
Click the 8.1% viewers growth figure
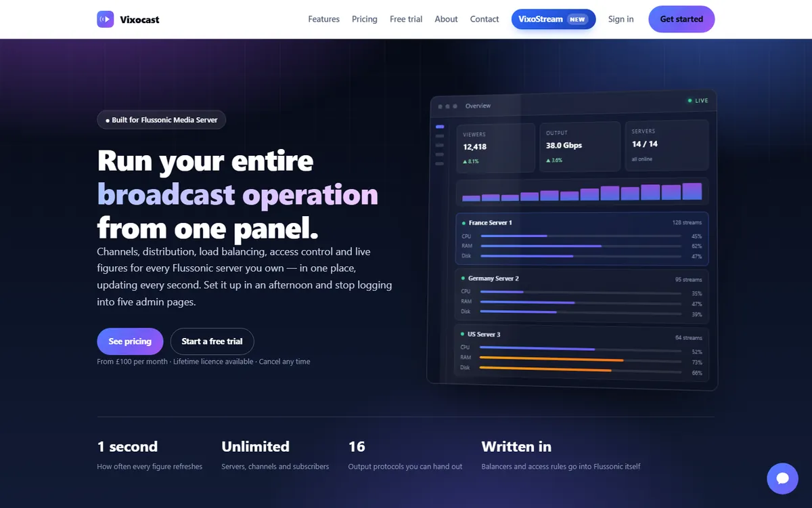470,162
